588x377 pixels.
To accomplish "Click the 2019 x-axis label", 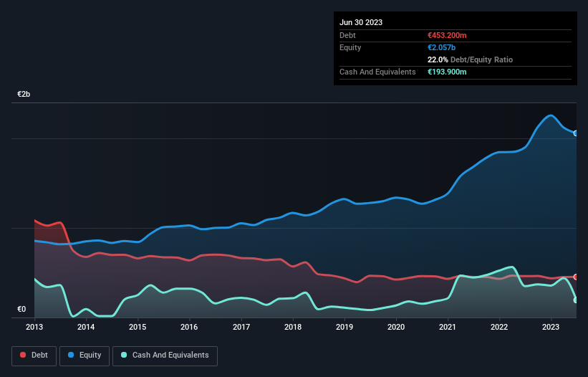I will click(x=344, y=327).
